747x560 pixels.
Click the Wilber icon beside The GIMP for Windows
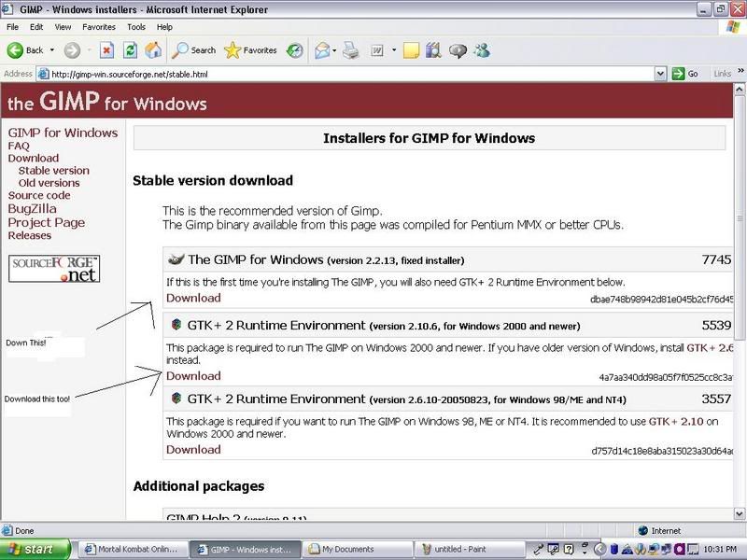[176, 259]
